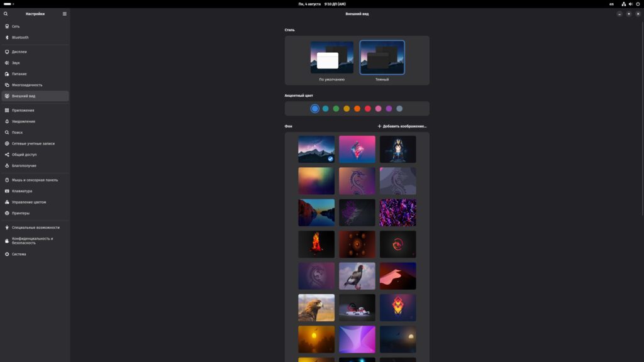Viewport: 644px width, 362px height.
Task: Click the Управление цветом icon
Action: pyautogui.click(x=7, y=202)
